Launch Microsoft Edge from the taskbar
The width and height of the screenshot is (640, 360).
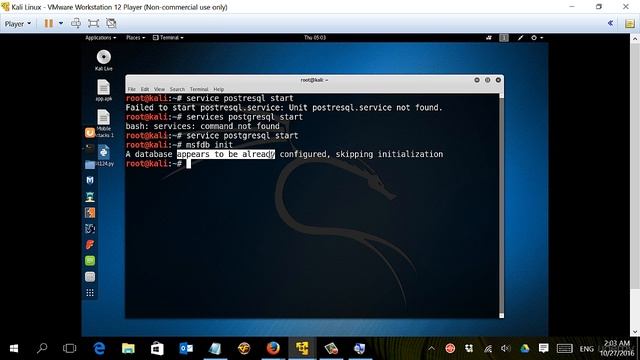99,348
